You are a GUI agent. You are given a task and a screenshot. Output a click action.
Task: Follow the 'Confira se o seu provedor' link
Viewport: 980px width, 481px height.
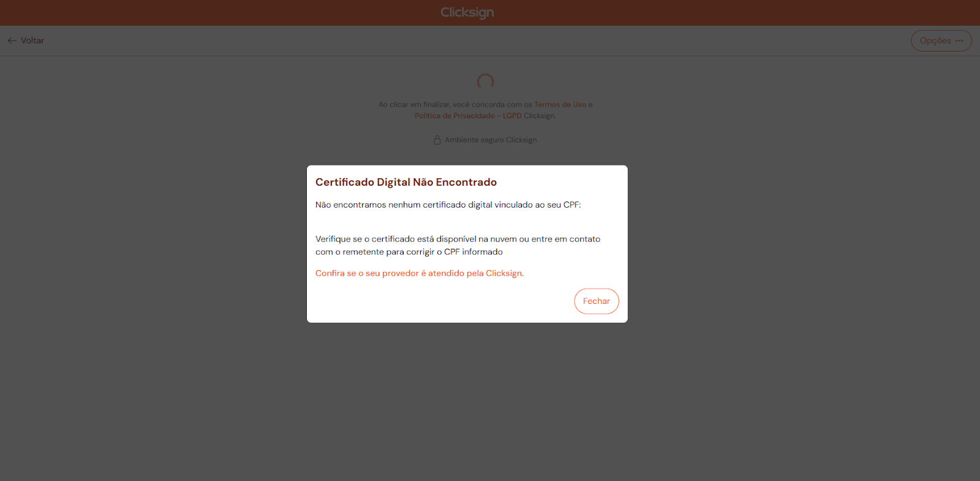[x=419, y=273]
